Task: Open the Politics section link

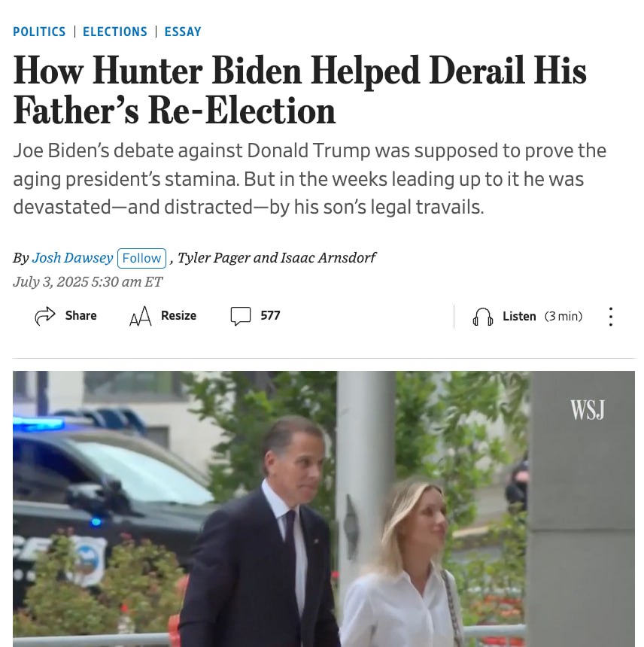Action: 39,32
